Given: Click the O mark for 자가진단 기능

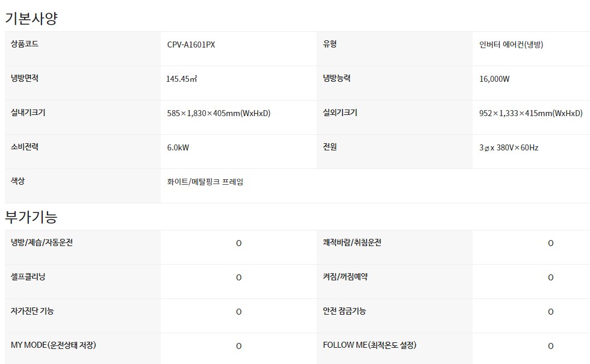Looking at the screenshot, I should click(x=238, y=312).
